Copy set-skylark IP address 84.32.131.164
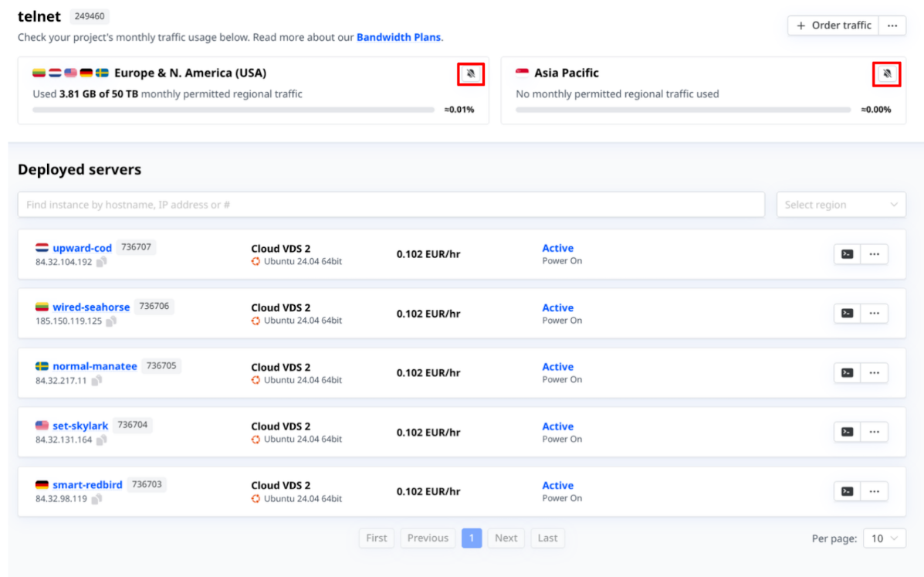The image size is (924, 577). [101, 440]
